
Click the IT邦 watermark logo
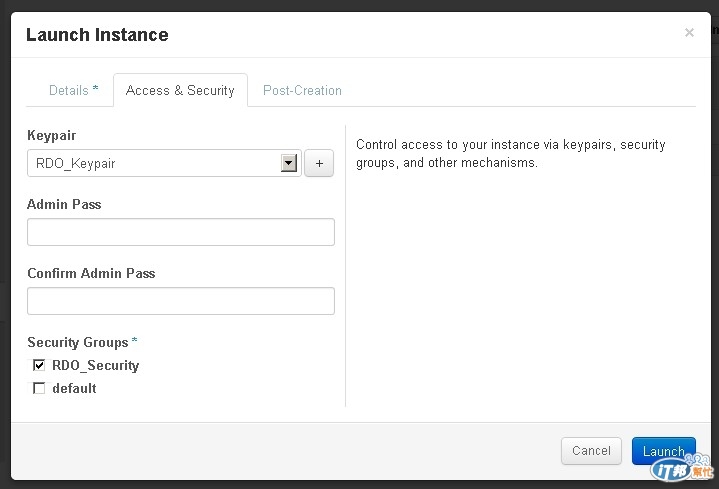tap(682, 469)
